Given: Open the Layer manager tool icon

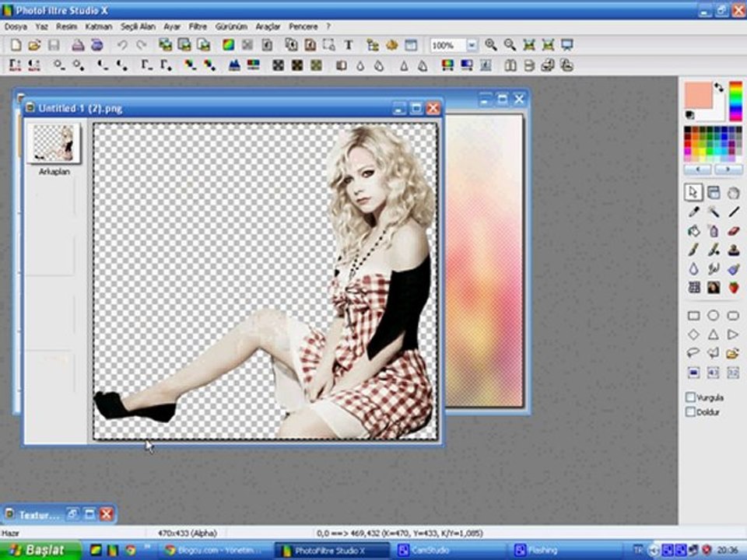Looking at the screenshot, I should pyautogui.click(x=714, y=192).
